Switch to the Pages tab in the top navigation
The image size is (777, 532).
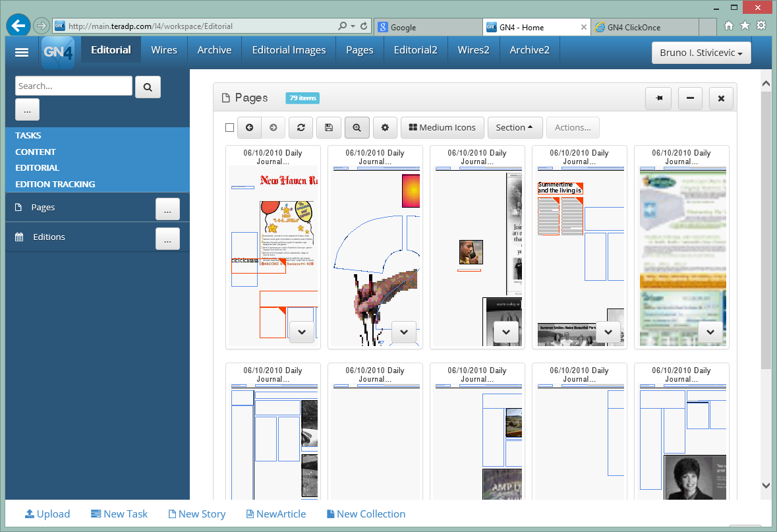click(360, 50)
